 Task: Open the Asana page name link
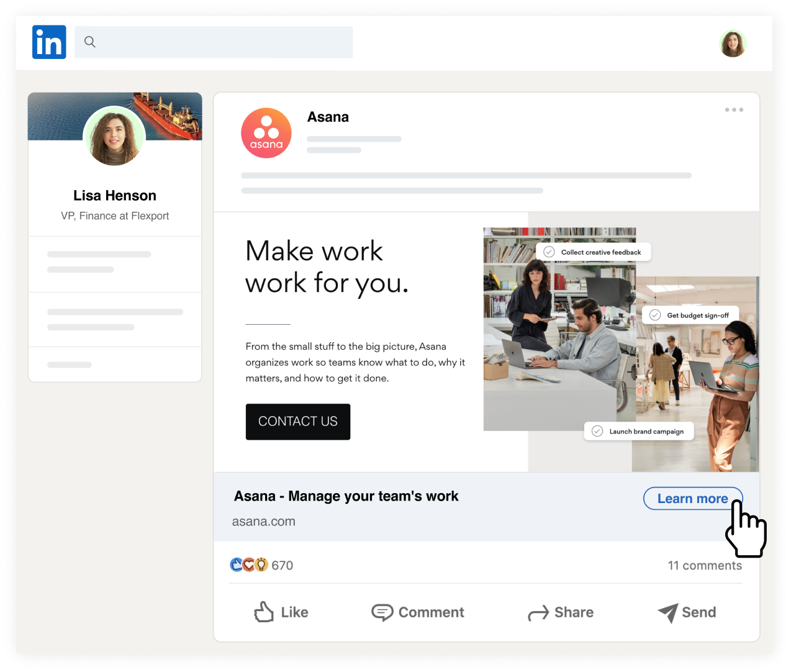tap(328, 117)
